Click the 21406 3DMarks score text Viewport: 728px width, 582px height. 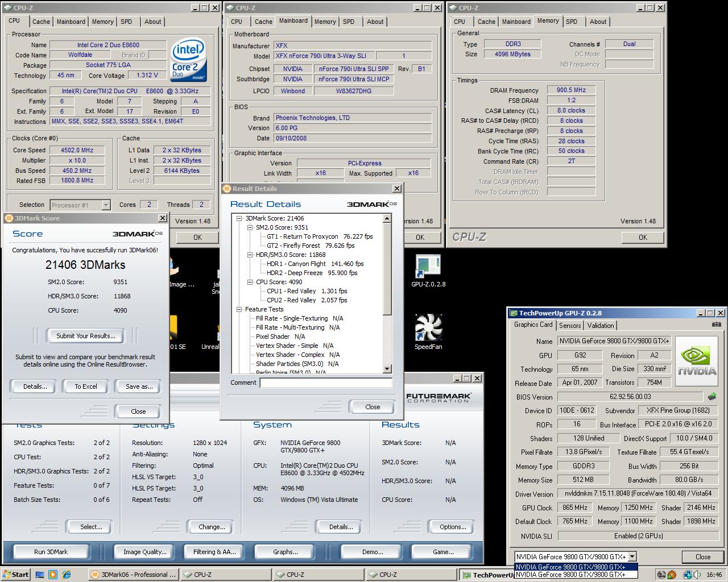85,265
